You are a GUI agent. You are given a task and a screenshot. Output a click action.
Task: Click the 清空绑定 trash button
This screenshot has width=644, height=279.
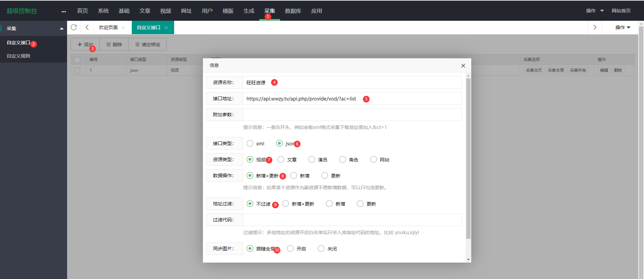[x=148, y=45]
